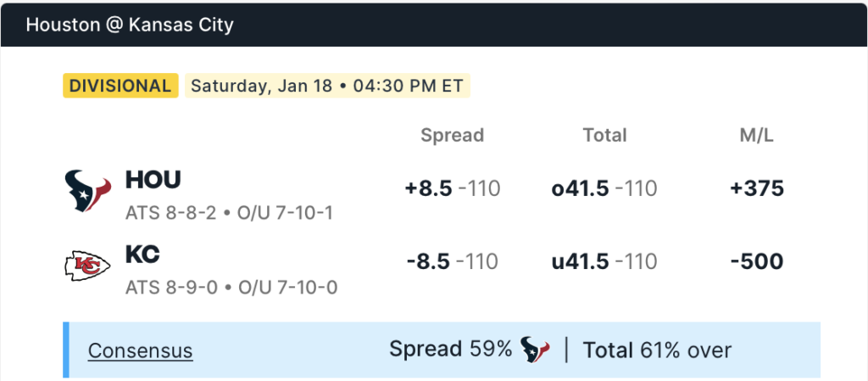Pick the under 41.5 total

[604, 262]
